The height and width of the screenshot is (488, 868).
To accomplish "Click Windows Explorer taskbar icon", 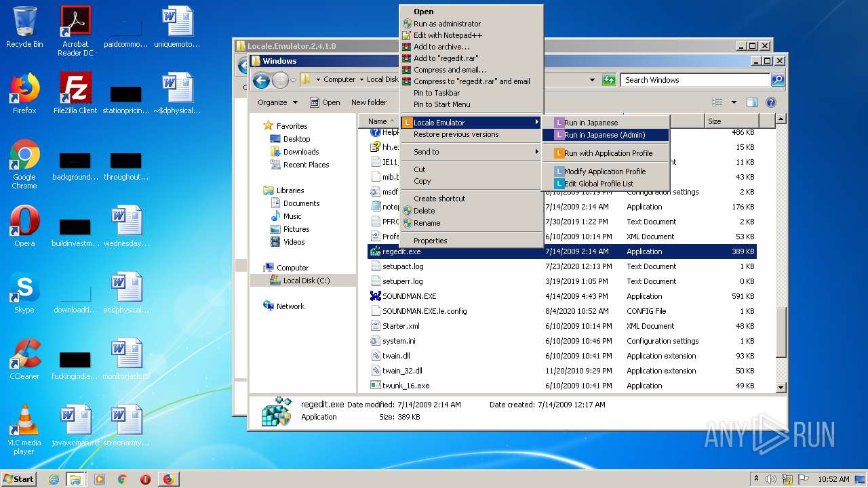I will point(75,479).
